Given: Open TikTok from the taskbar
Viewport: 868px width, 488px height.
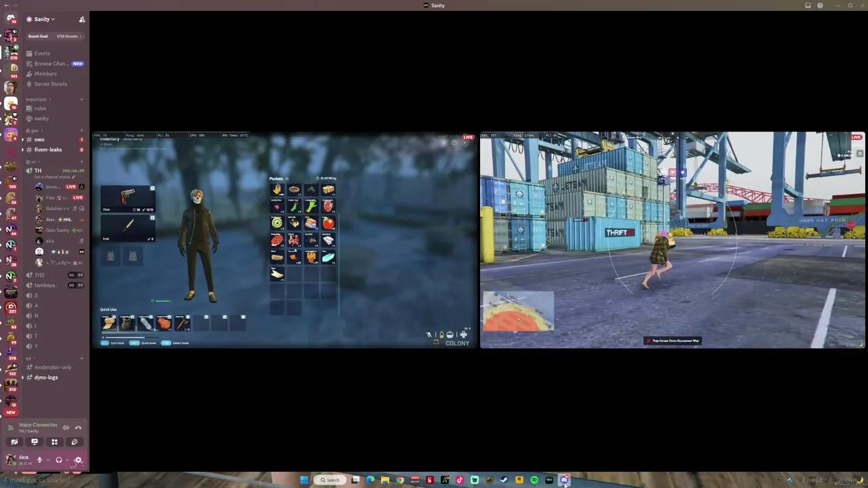Looking at the screenshot, I should pos(460,480).
